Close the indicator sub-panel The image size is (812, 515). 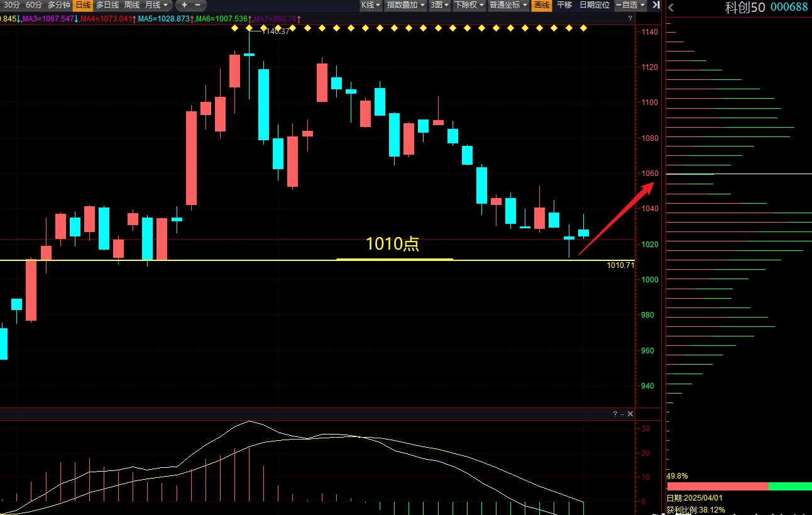630,414
